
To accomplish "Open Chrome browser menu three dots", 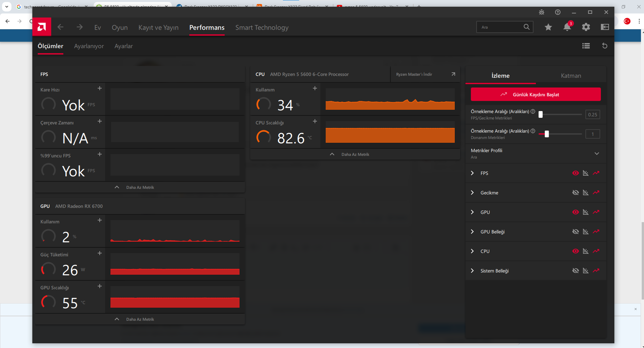I will (639, 21).
